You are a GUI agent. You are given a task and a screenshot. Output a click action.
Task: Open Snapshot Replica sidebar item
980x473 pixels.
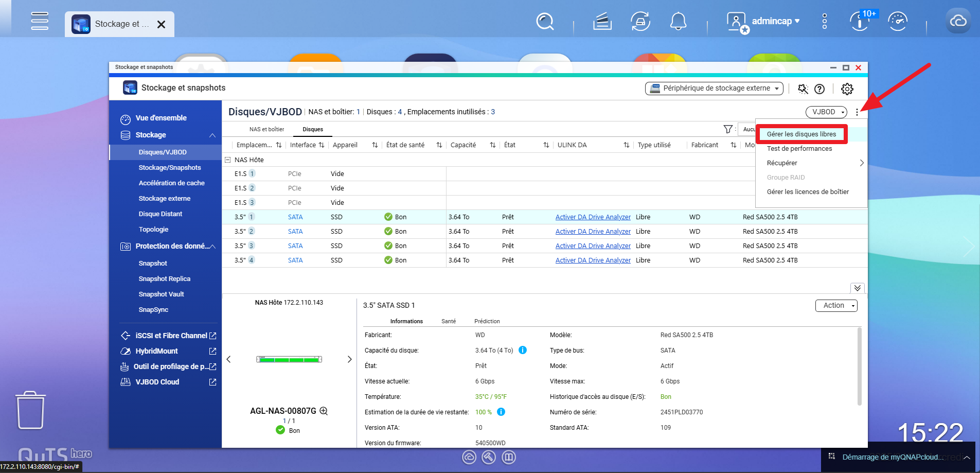click(x=165, y=279)
